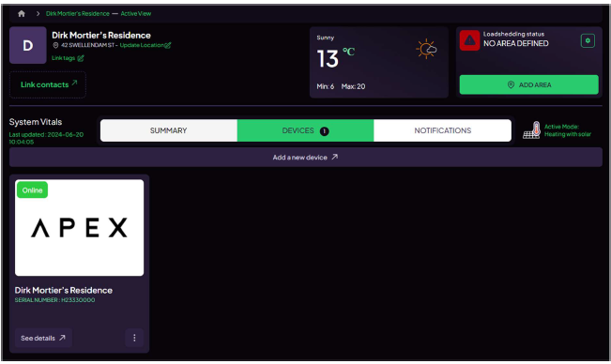Screen dimensions: 611x364
Task: Go to the home icon in breadcrumb
Action: point(22,14)
